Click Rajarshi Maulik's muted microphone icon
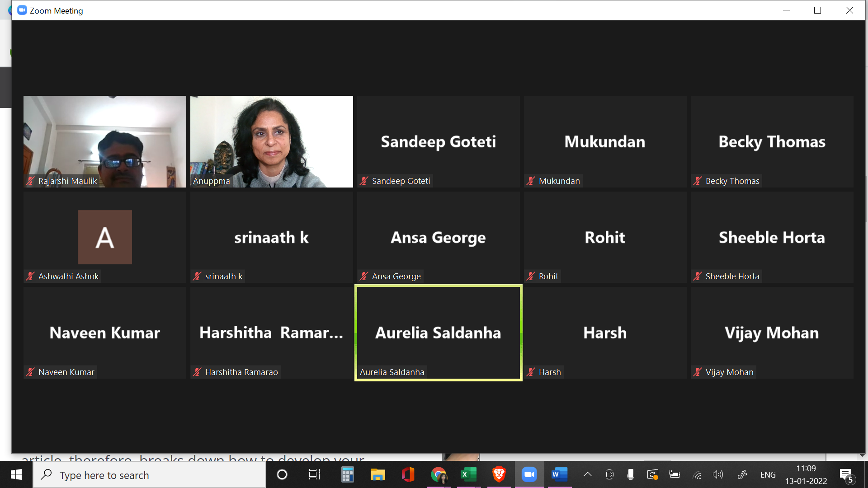 point(30,181)
